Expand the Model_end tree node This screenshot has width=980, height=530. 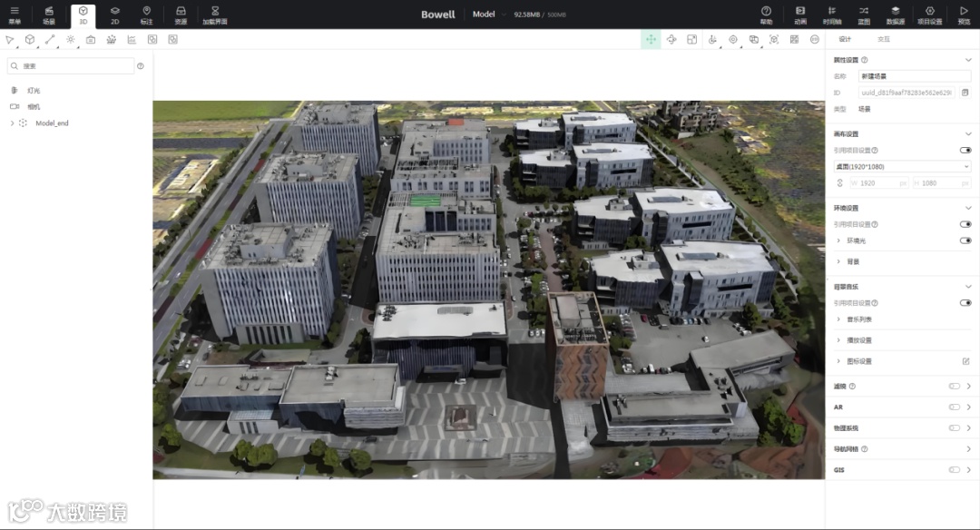[x=12, y=123]
